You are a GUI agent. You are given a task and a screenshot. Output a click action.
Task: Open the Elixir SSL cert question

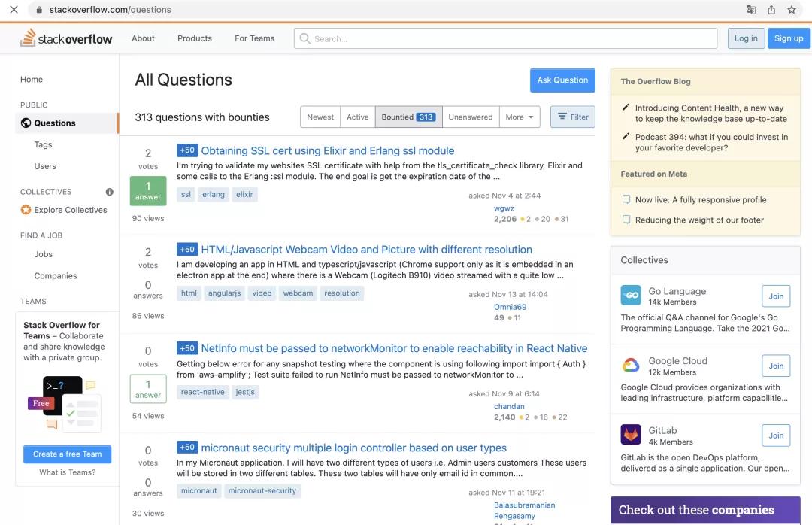pos(328,150)
